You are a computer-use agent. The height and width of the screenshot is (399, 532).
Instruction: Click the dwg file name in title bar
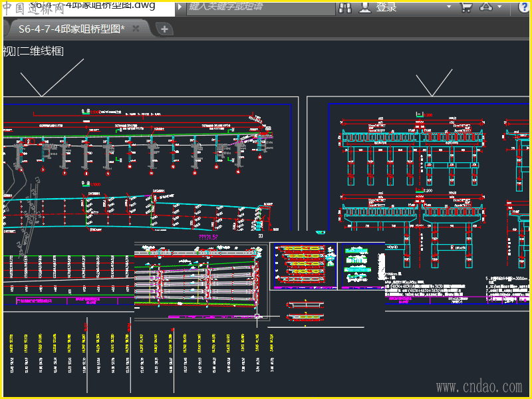(x=93, y=6)
